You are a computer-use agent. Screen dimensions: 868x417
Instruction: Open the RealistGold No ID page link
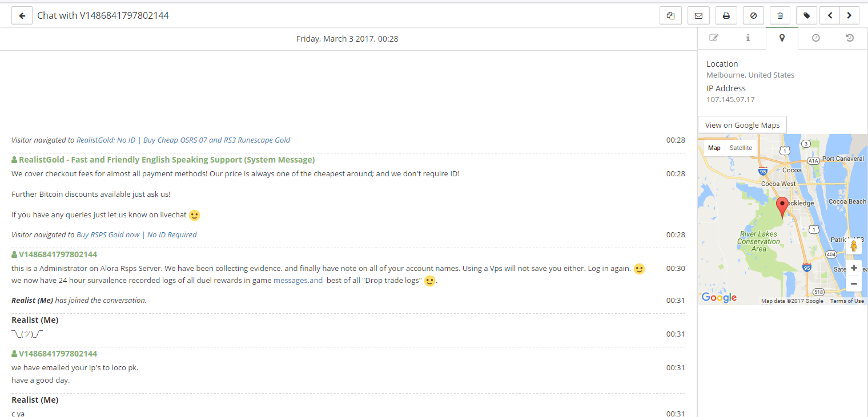[x=183, y=140]
